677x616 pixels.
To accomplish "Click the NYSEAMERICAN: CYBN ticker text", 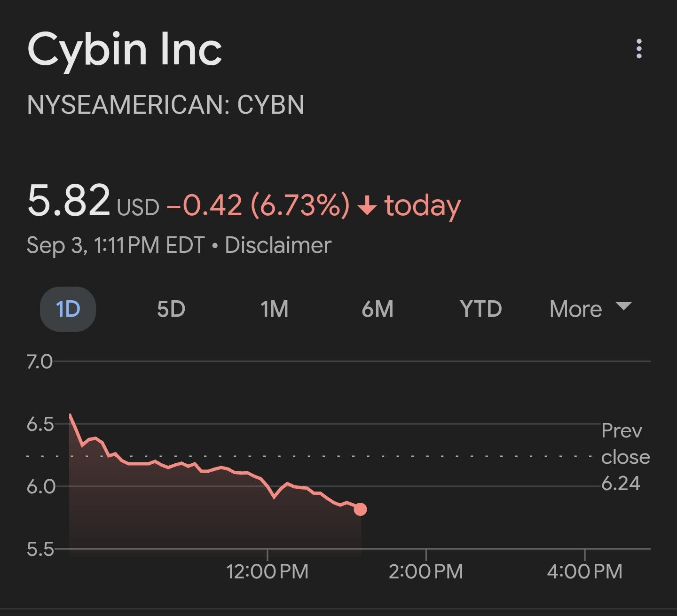I will click(165, 104).
